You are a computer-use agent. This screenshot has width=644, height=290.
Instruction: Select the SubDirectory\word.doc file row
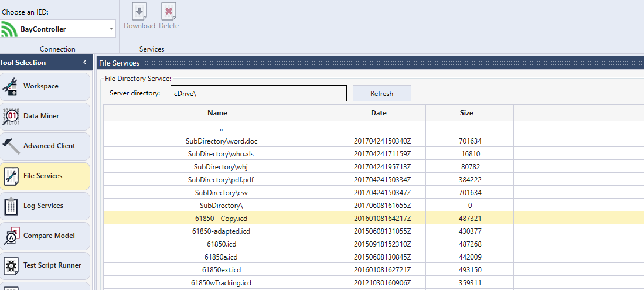(x=220, y=141)
